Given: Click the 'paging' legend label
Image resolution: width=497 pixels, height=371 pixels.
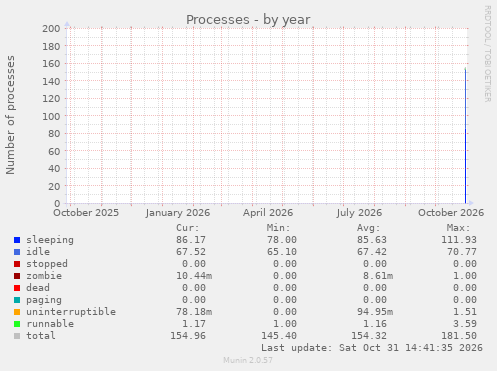Looking at the screenshot, I should point(44,300).
